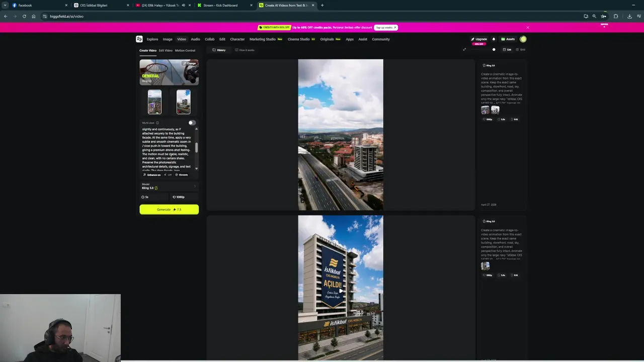
Task: Click the prompt text area
Action: coord(167,149)
